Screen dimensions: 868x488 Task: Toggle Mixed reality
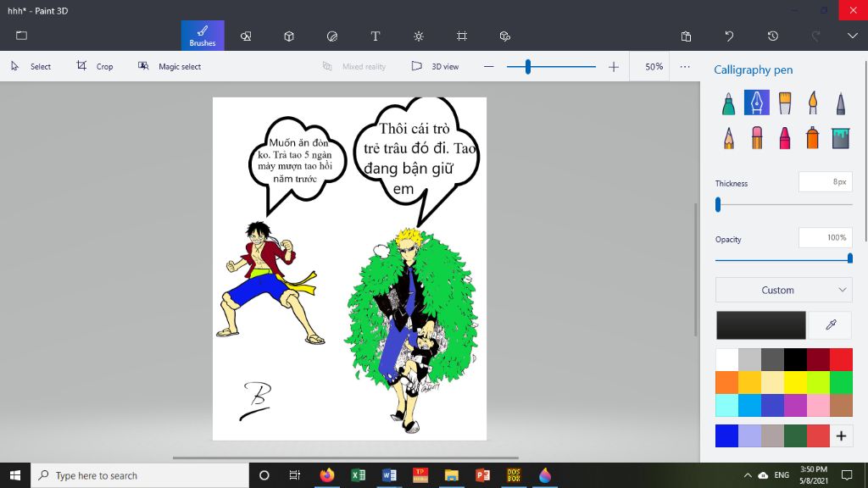354,66
